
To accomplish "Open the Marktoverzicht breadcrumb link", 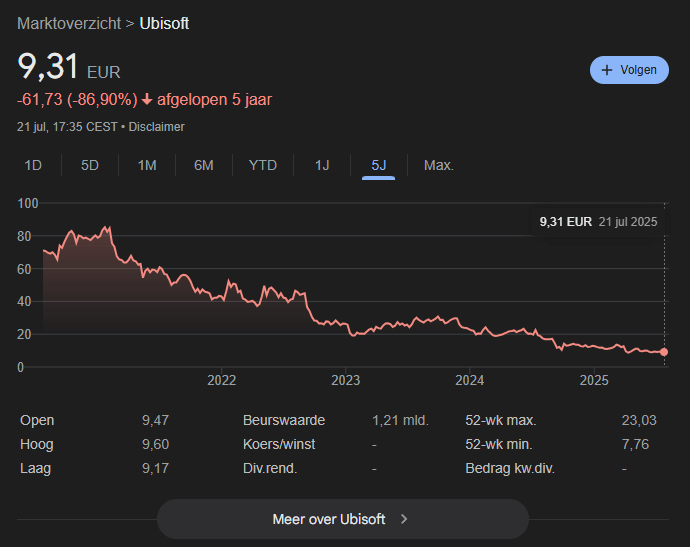I will click(69, 23).
